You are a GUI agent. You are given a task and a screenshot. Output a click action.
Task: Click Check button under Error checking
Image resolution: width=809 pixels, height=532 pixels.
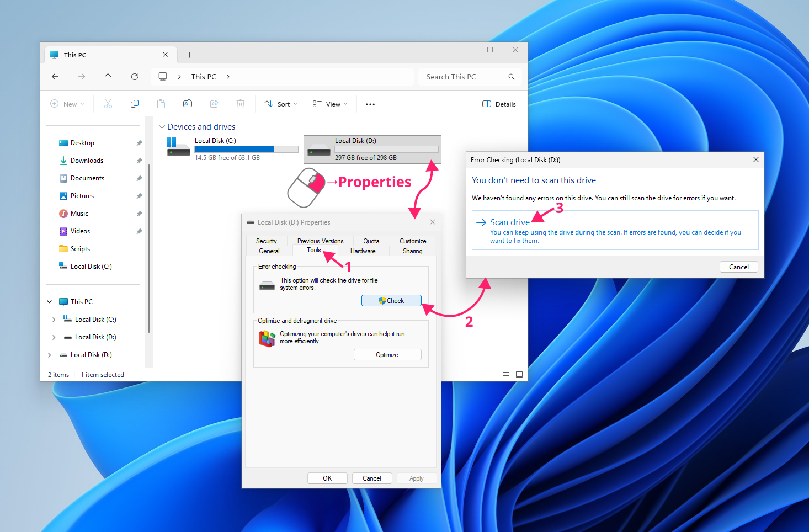click(391, 301)
